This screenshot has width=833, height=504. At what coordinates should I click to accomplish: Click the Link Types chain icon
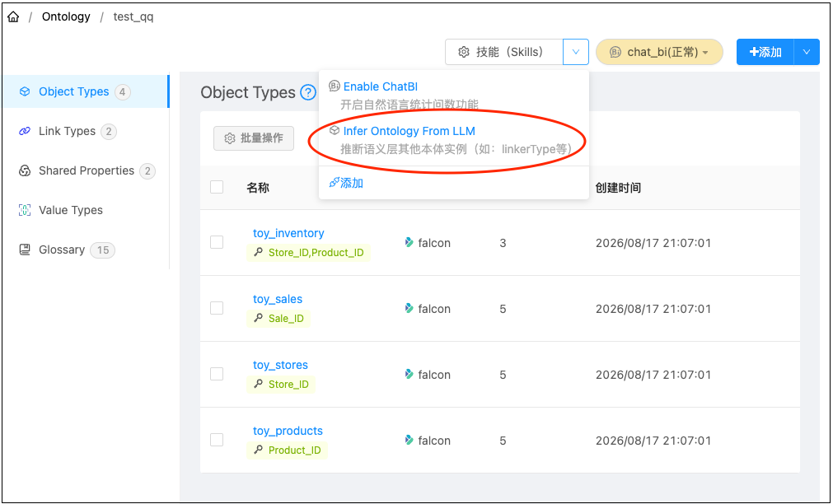25,131
